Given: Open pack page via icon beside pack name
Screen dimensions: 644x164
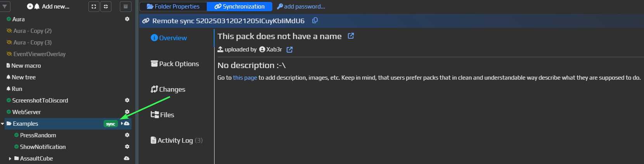Looking at the screenshot, I should (351, 36).
